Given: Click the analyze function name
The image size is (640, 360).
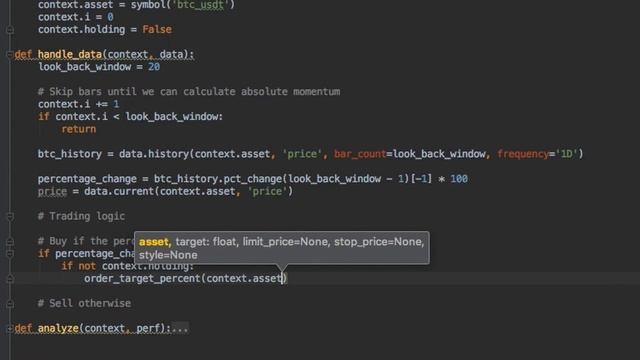Looking at the screenshot, I should point(58,329).
